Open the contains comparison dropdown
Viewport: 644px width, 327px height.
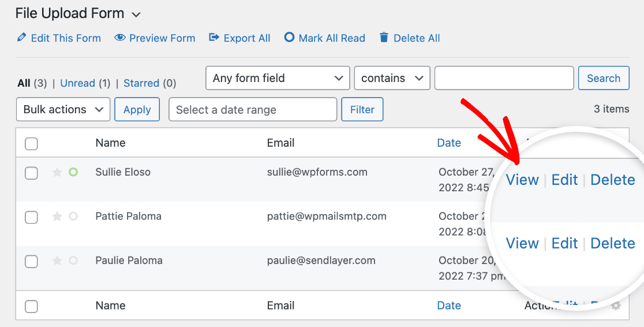(x=392, y=79)
